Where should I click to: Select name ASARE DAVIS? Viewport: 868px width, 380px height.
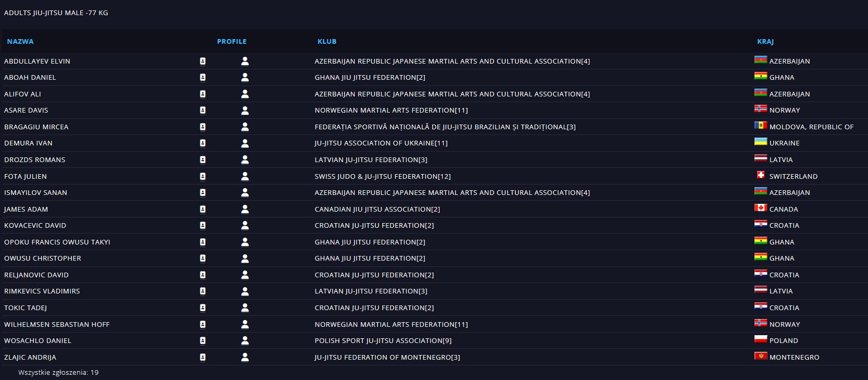(x=26, y=111)
